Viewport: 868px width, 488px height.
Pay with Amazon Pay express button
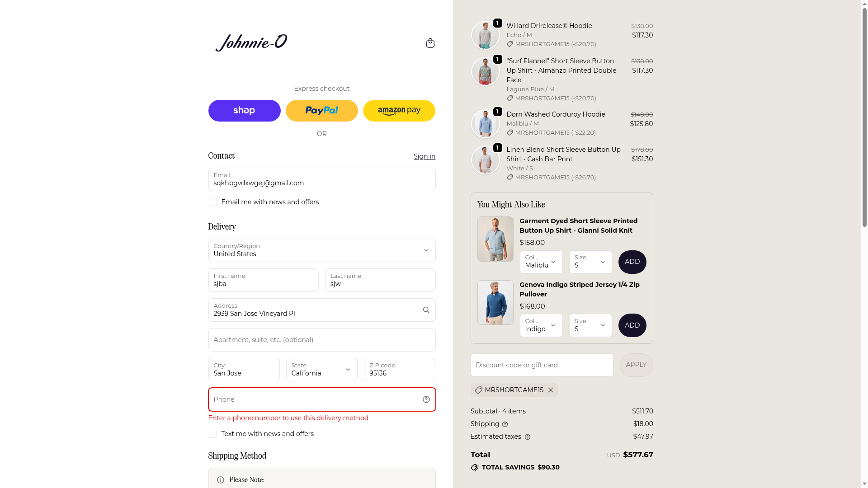pos(399,111)
